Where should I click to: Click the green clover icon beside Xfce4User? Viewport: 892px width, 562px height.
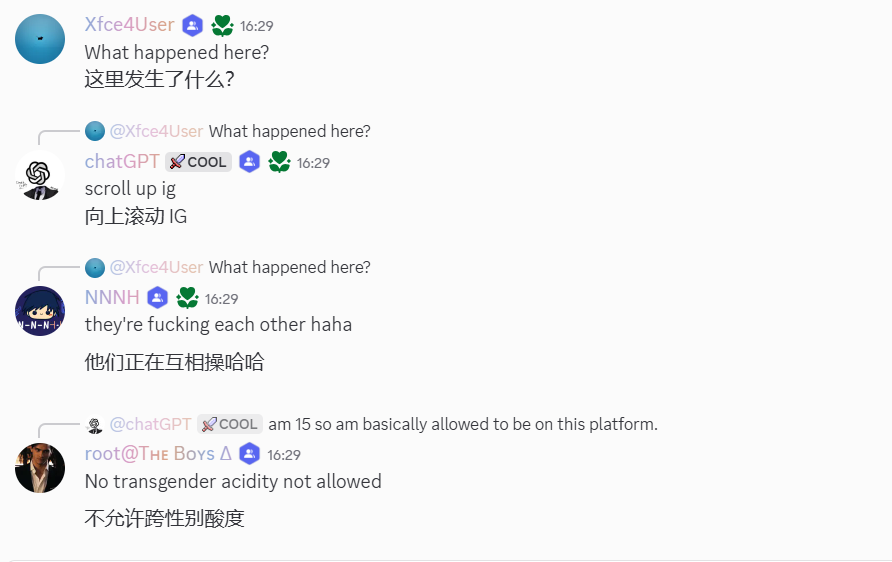click(222, 26)
